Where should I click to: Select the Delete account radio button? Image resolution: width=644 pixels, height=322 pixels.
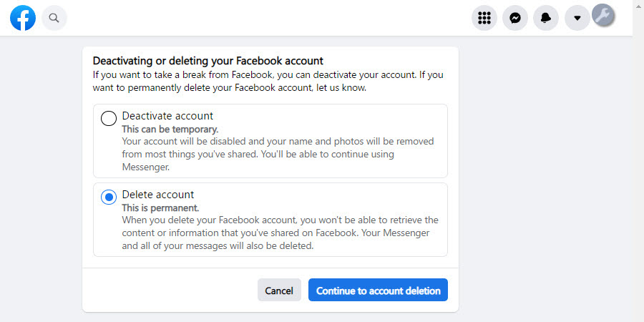click(x=109, y=197)
